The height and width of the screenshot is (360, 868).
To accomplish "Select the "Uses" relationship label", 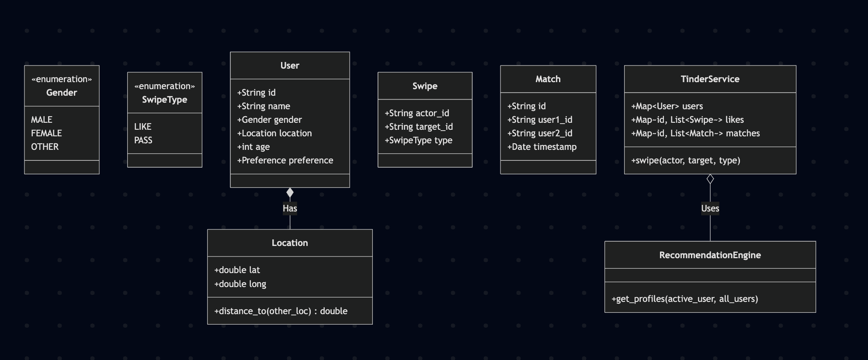I will (x=710, y=208).
